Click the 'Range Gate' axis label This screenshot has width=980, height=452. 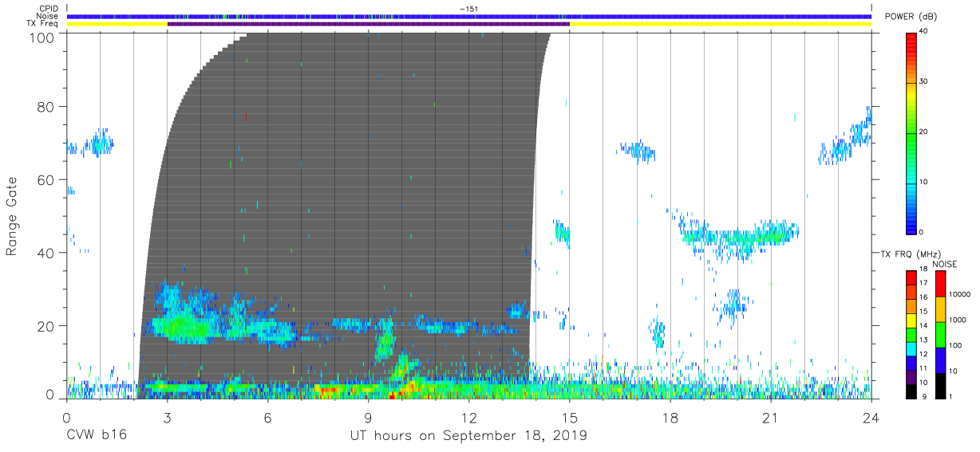12,216
